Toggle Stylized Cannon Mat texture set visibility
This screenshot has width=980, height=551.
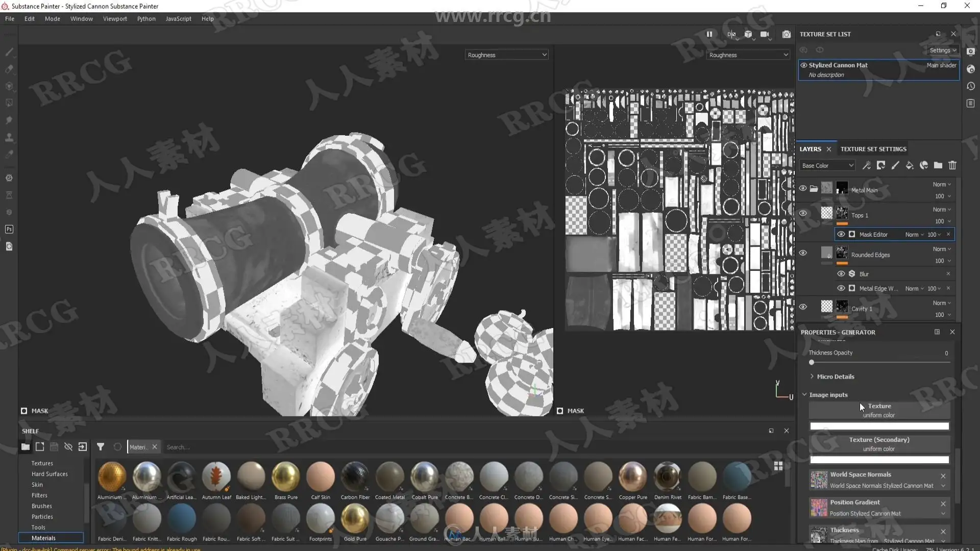coord(804,65)
